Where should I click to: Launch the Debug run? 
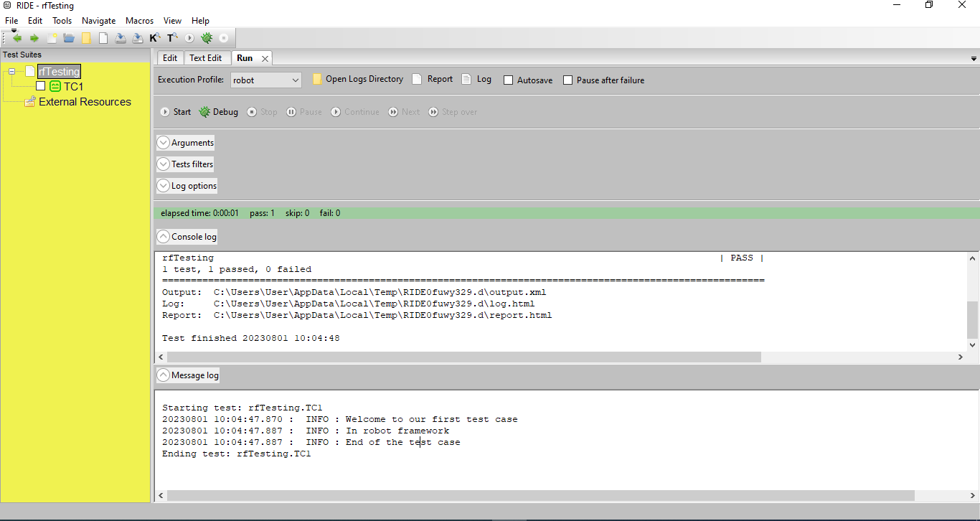218,111
